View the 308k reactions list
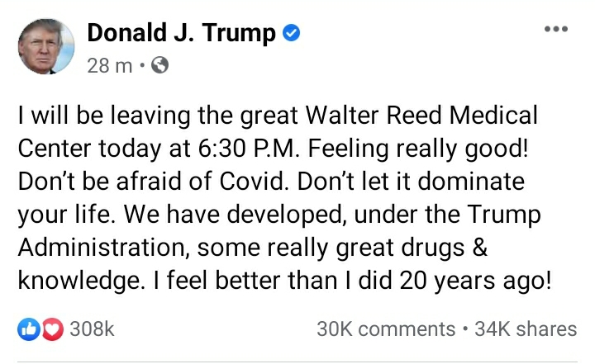The height and width of the screenshot is (364, 595). [91, 329]
